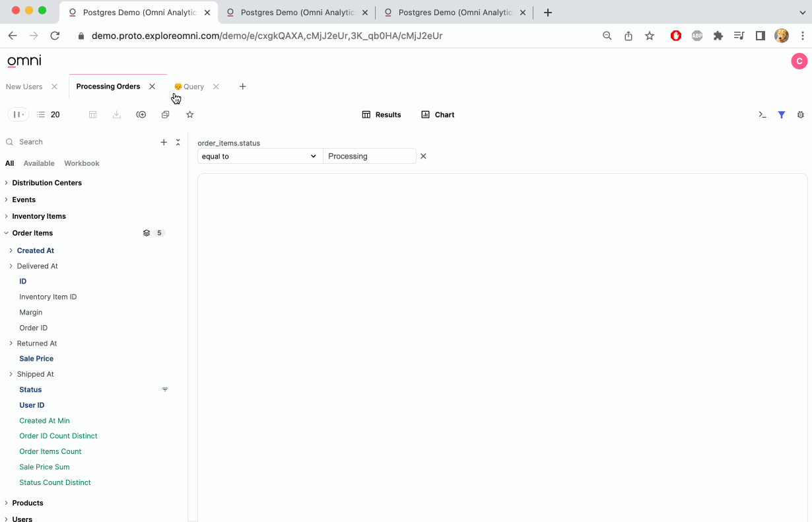Expand Delivered At field

click(x=11, y=266)
